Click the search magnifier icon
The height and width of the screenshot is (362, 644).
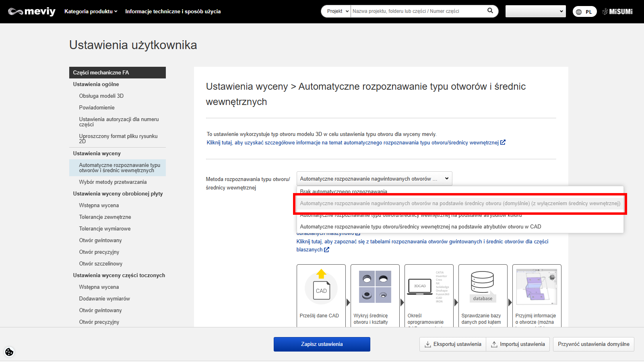pyautogui.click(x=490, y=11)
